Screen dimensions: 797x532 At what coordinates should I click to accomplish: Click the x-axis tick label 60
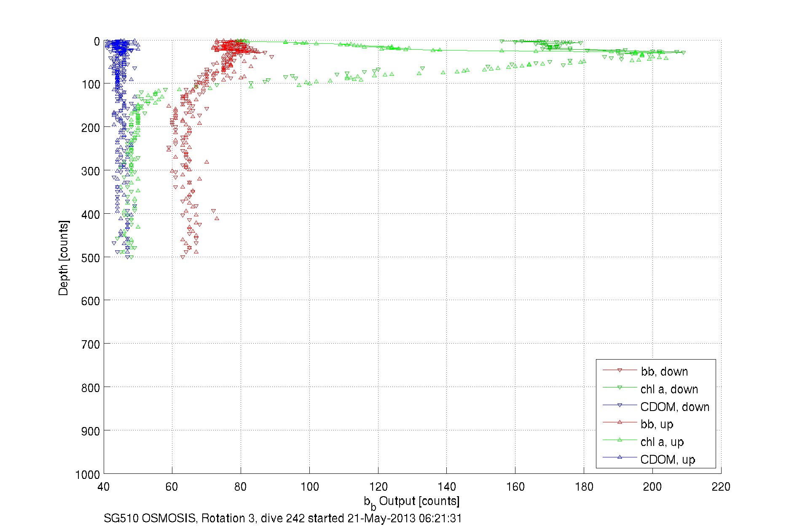click(172, 487)
